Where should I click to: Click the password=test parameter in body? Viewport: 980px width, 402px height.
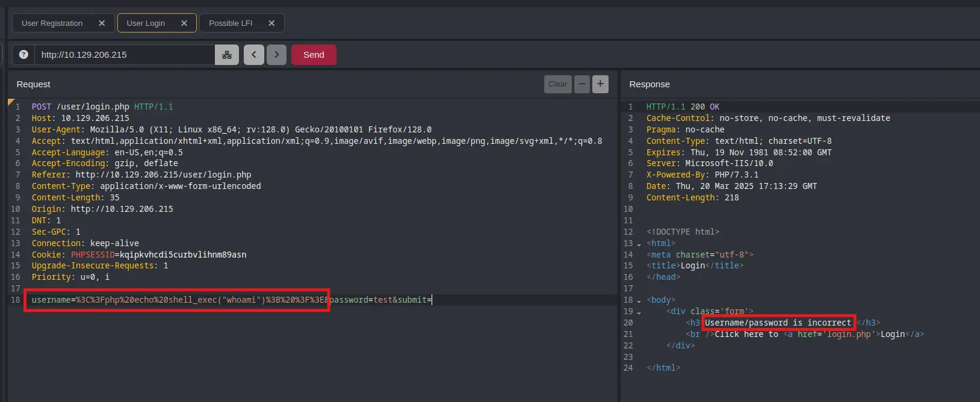click(361, 300)
